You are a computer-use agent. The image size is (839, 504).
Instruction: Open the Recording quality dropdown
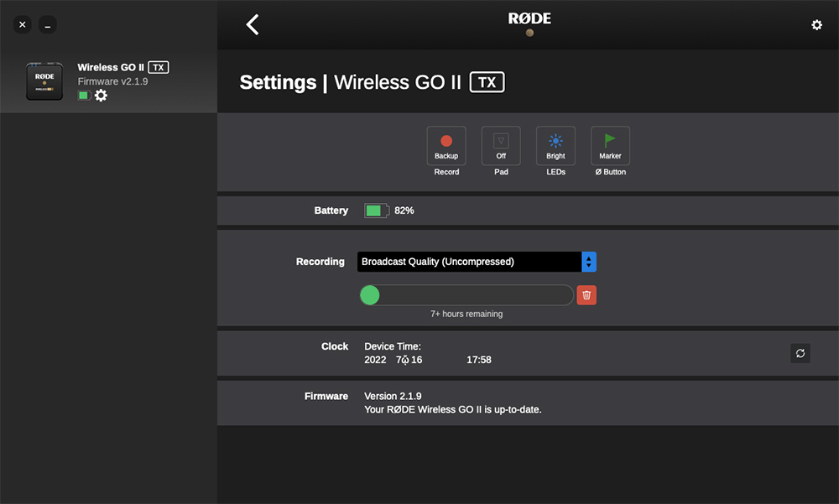click(x=477, y=262)
